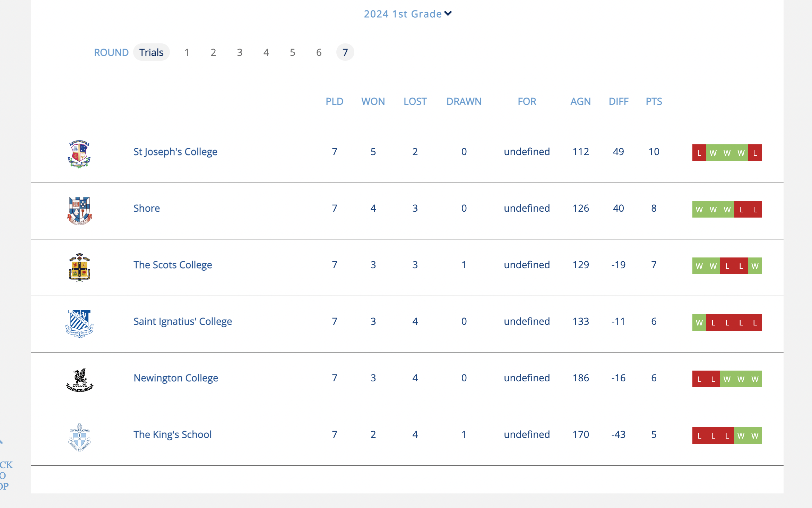Click Saint Ignatius' against value 133

tap(581, 321)
